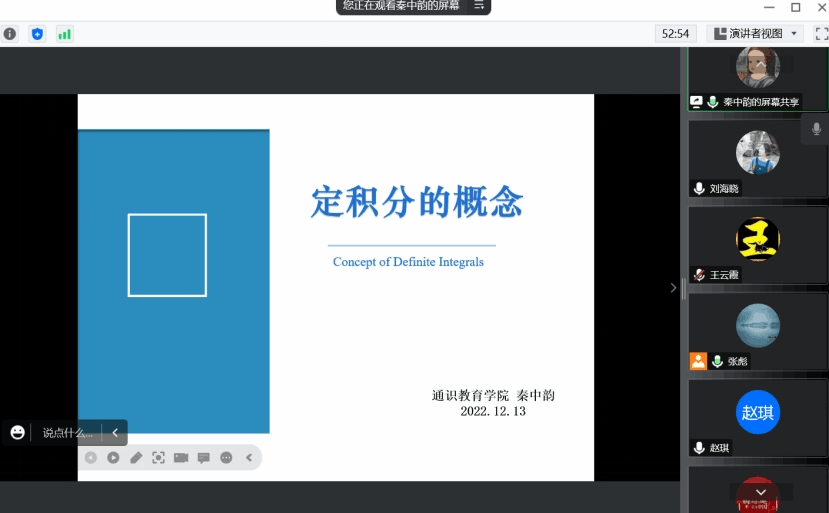
Task: Click the 通识教育学院 秦中韵 text
Action: pyautogui.click(x=493, y=395)
